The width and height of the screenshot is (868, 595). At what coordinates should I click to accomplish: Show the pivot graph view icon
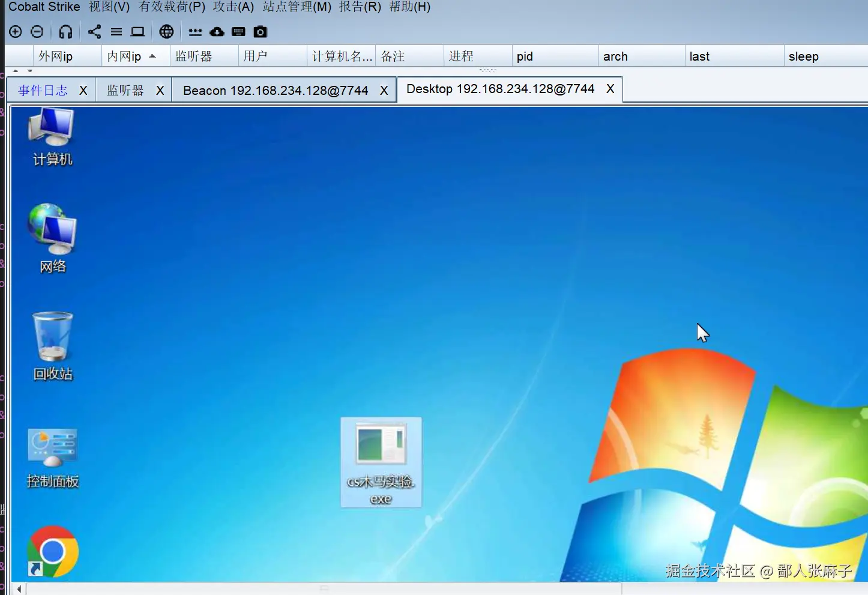pyautogui.click(x=94, y=32)
